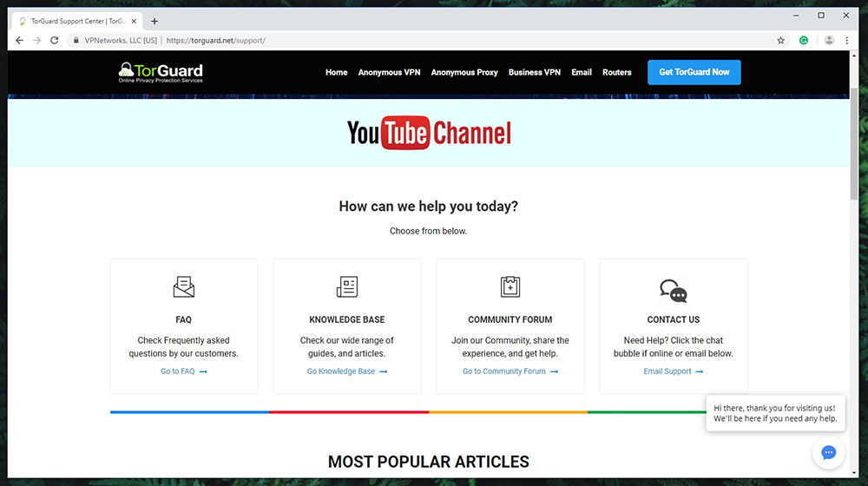
Task: Open the Chrome three-dot menu
Action: (847, 41)
